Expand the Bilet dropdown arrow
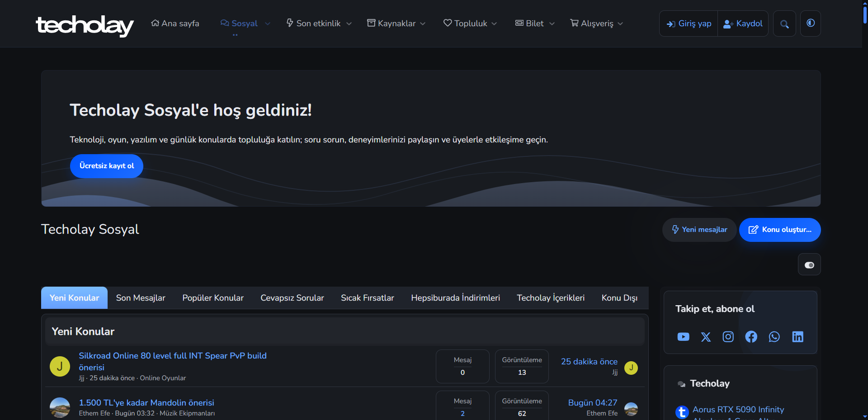 click(552, 24)
